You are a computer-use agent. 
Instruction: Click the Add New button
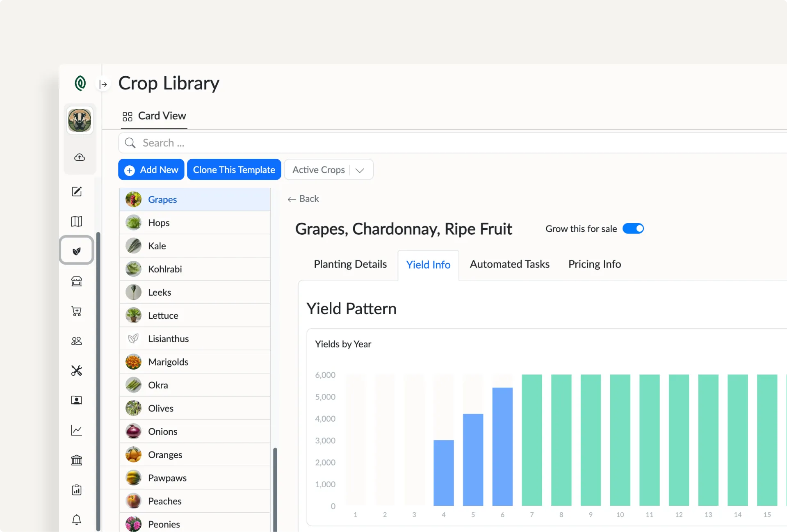tap(151, 169)
